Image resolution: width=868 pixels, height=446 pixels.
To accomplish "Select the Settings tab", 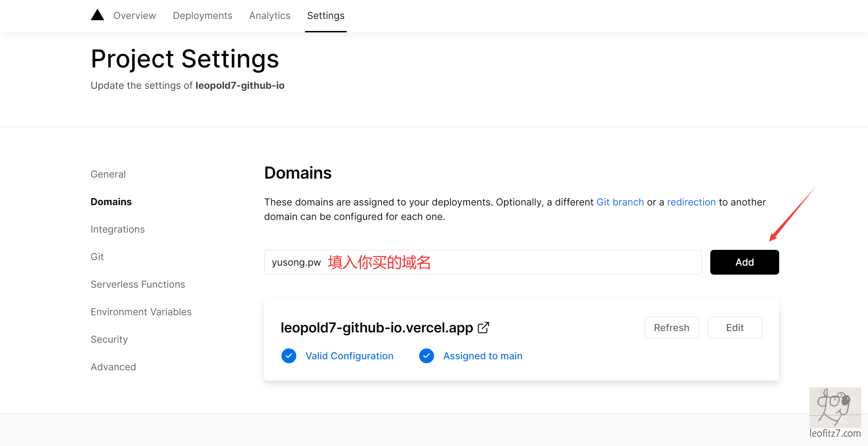I will [x=325, y=16].
